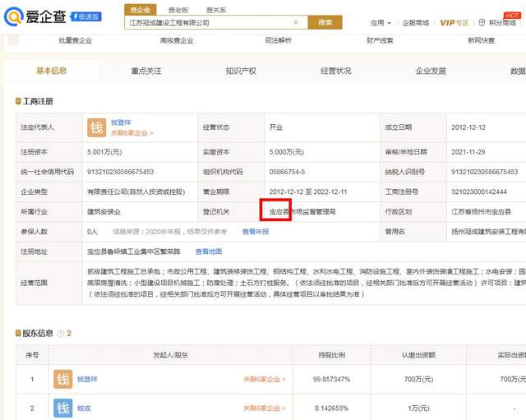Open 批量查企业 tool
526x420 pixels.
(75, 40)
